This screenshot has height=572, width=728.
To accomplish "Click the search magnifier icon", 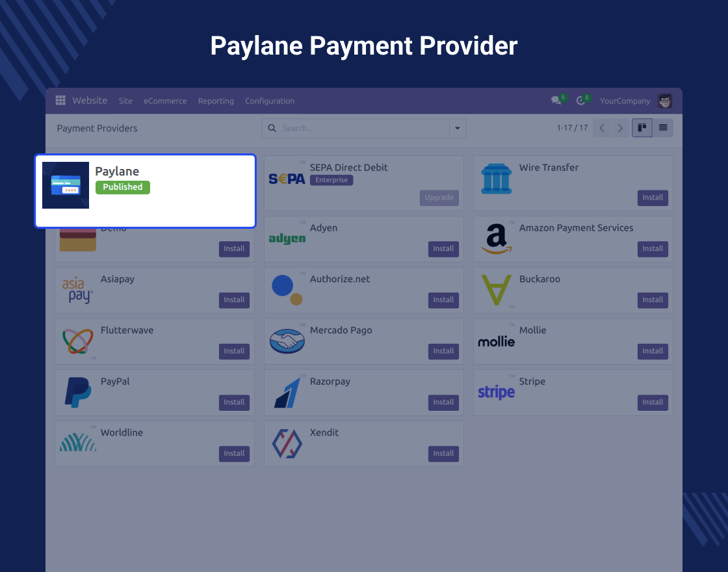I will click(x=272, y=128).
